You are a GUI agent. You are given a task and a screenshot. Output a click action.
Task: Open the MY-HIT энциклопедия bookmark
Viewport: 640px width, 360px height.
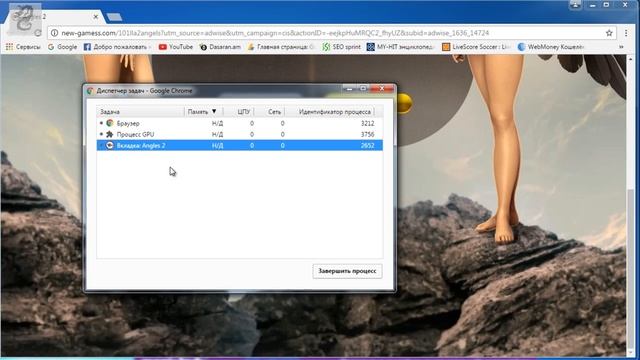click(x=400, y=47)
